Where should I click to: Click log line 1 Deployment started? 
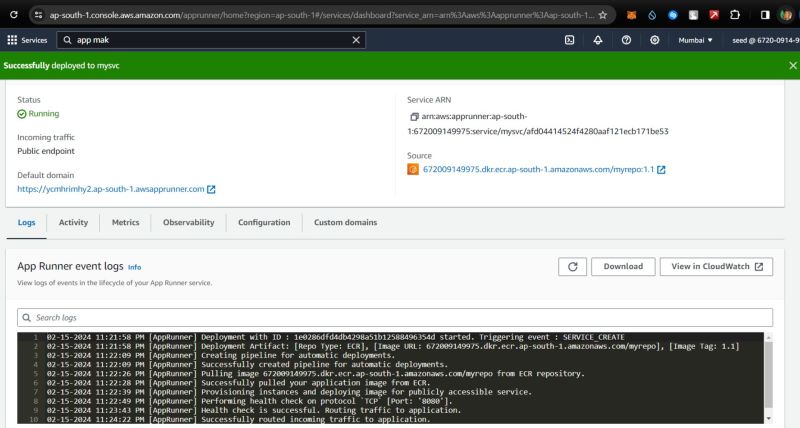336,337
